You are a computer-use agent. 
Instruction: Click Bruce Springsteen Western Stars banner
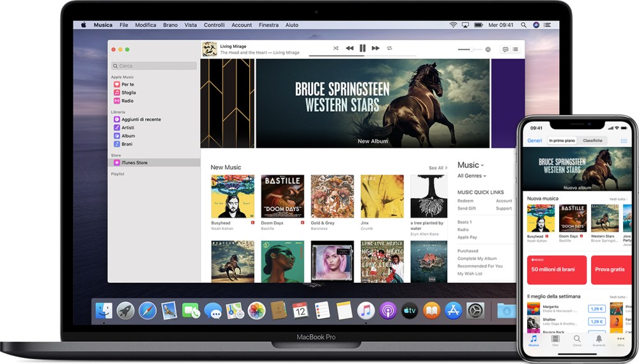(373, 103)
